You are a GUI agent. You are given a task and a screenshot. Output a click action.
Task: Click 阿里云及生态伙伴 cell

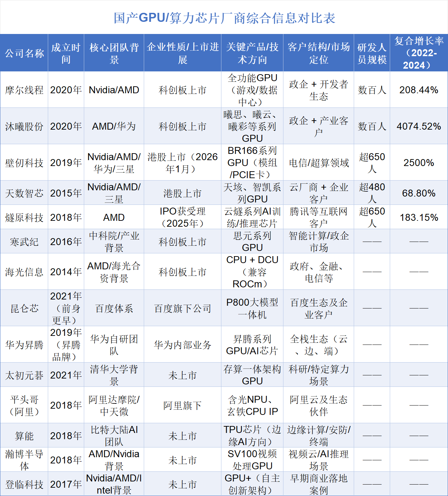(x=318, y=405)
